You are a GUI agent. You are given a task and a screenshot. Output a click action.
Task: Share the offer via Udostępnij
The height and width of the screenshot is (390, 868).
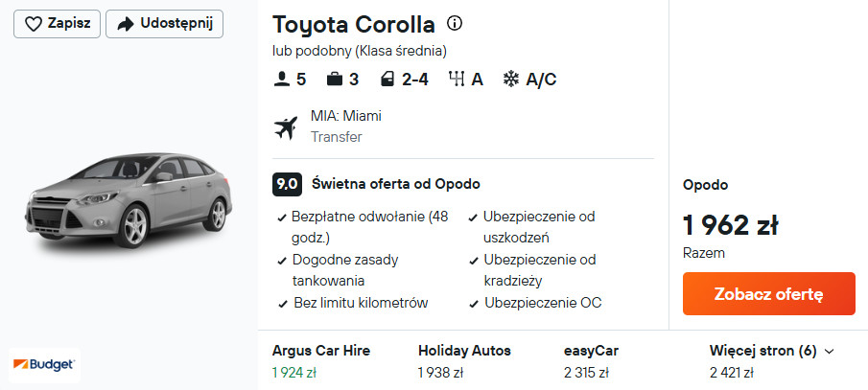[164, 24]
